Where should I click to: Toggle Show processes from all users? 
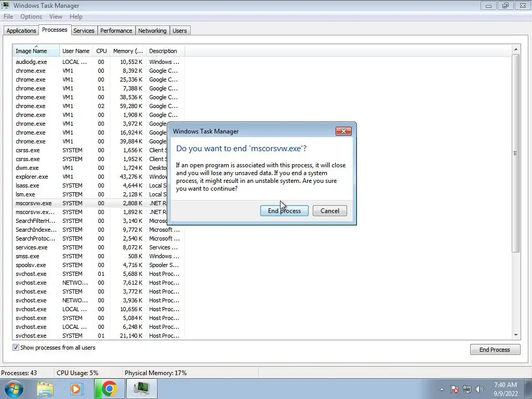coord(16,348)
